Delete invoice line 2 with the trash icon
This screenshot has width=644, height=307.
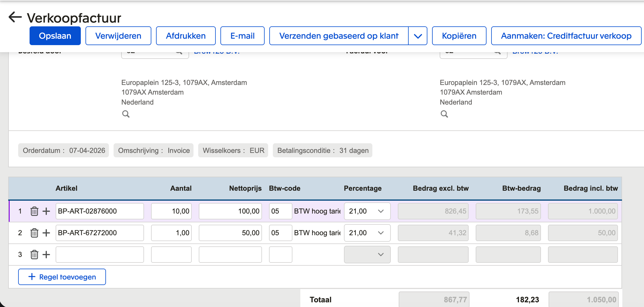[x=34, y=233]
